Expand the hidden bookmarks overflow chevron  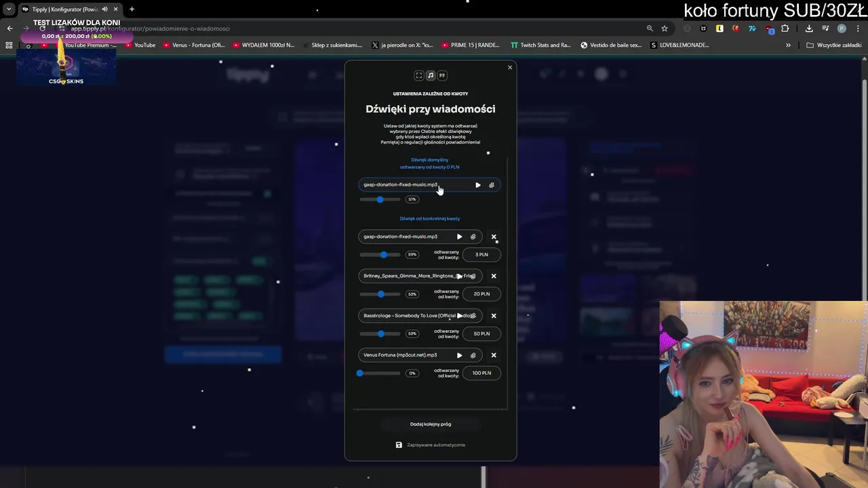[788, 45]
